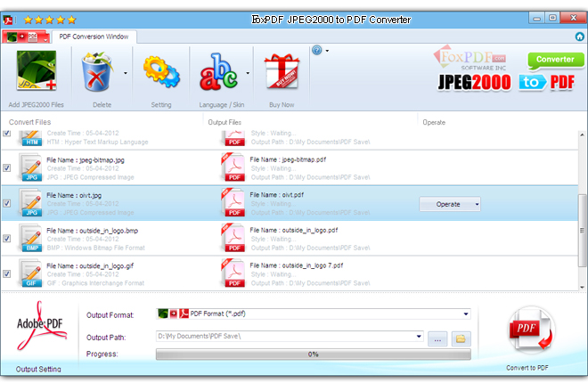Click the Operate button
588x383 pixels.
tap(448, 204)
